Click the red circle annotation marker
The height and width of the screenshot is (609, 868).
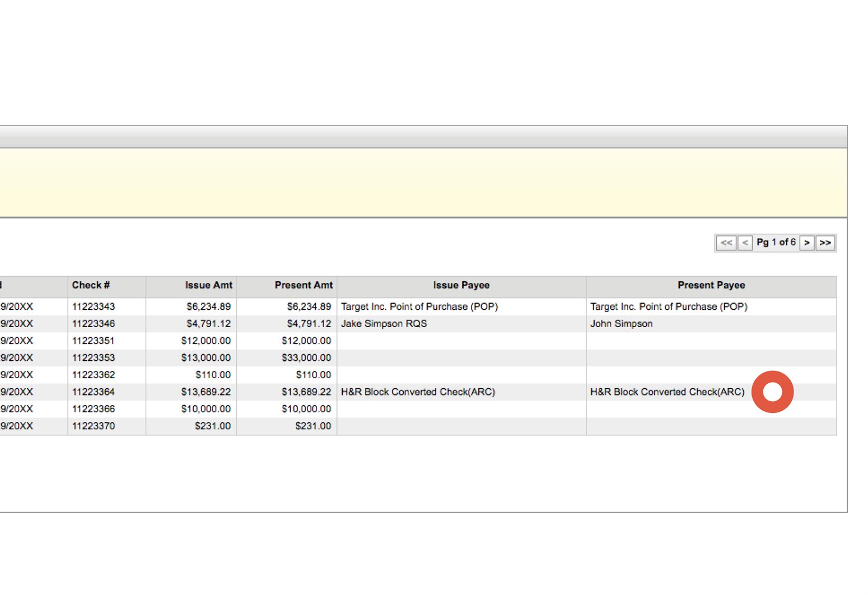point(773,392)
